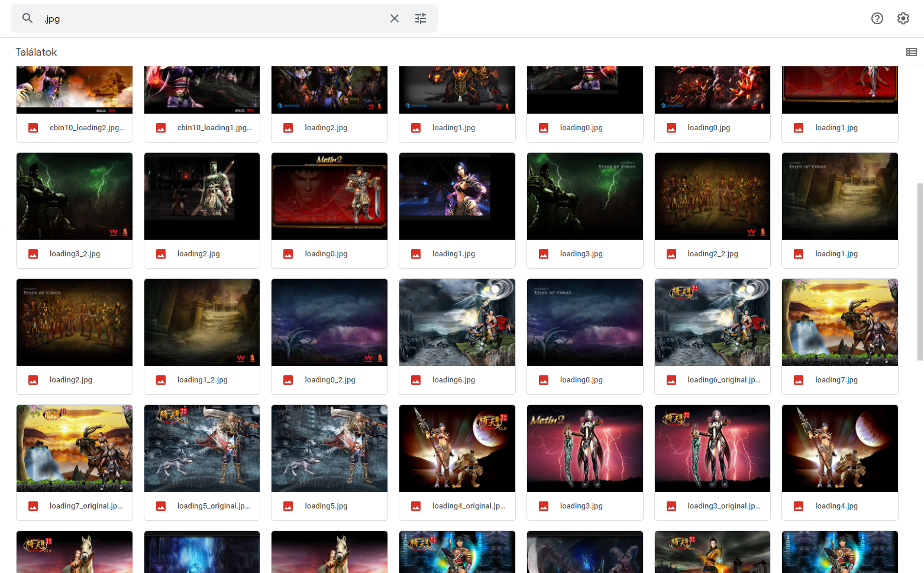
Task: Open Settings with the gear icon
Action: point(903,18)
